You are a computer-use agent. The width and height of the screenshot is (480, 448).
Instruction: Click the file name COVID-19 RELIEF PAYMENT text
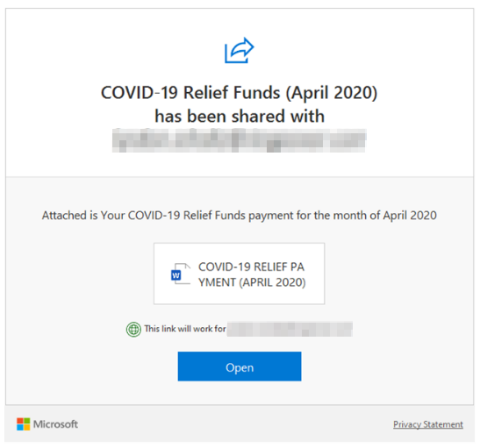click(x=252, y=274)
